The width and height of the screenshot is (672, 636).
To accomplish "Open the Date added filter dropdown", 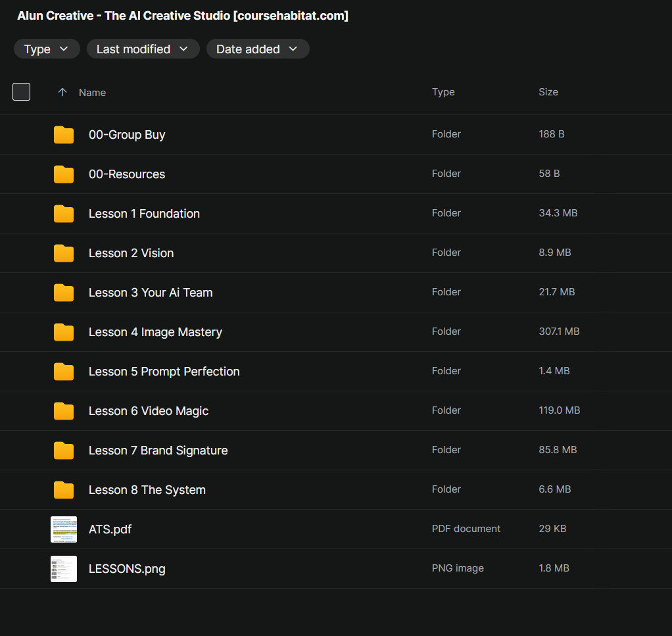I will pyautogui.click(x=257, y=49).
